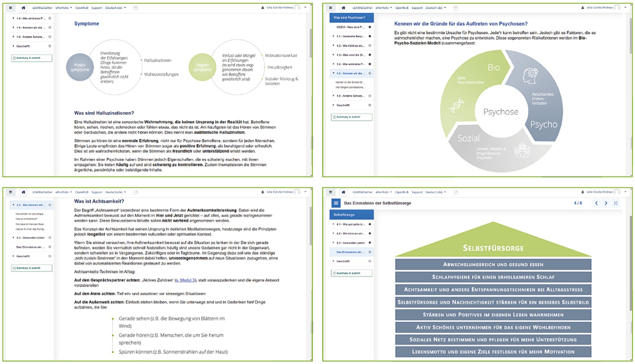635x364 pixels.
Task: Open OpenRUB in the Symptome panel navbar
Action: point(81,8)
